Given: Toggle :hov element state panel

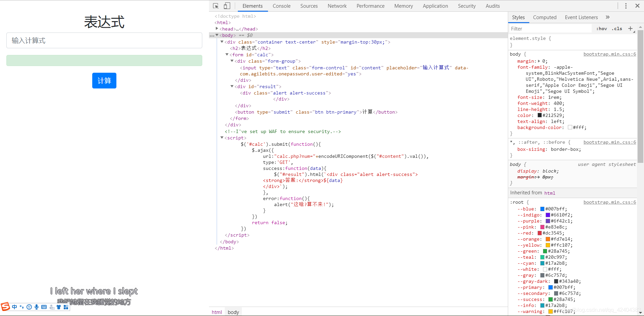Looking at the screenshot, I should click(x=602, y=29).
